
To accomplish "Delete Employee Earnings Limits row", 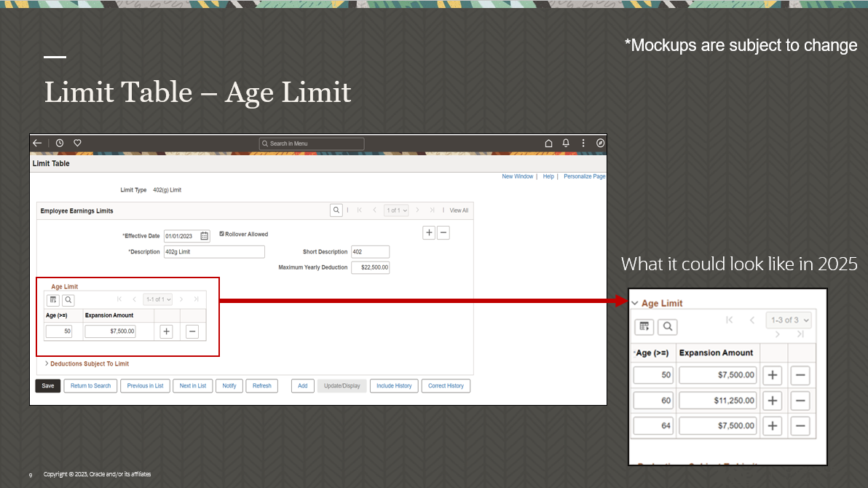I will coord(443,232).
